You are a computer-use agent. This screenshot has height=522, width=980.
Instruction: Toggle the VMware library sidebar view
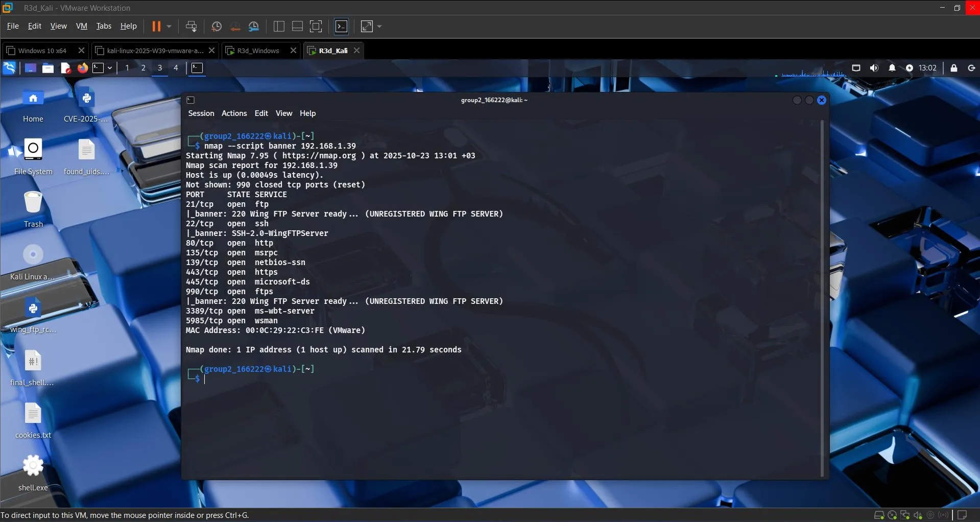[x=279, y=26]
